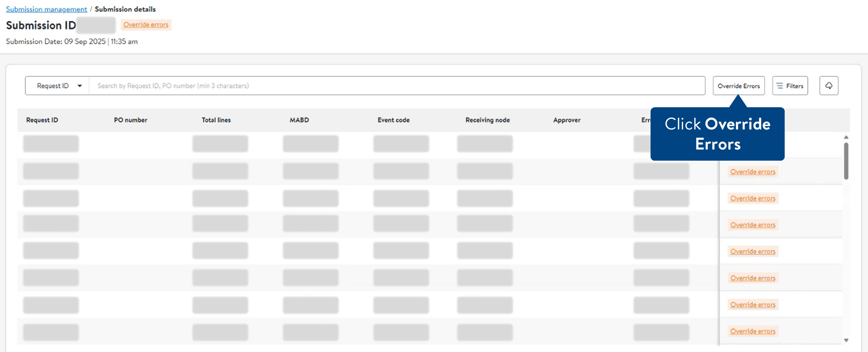
Task: Click the Submission details breadcrumb text
Action: point(125,9)
